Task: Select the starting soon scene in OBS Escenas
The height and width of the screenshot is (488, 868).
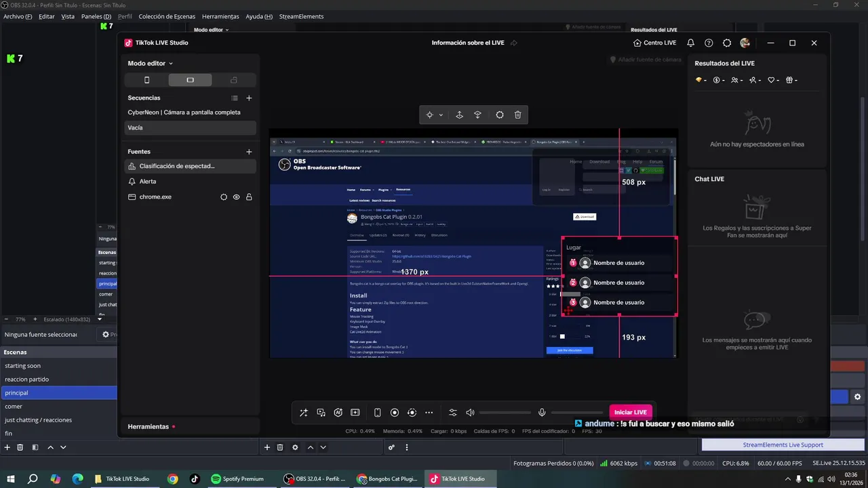Action: 59,366
